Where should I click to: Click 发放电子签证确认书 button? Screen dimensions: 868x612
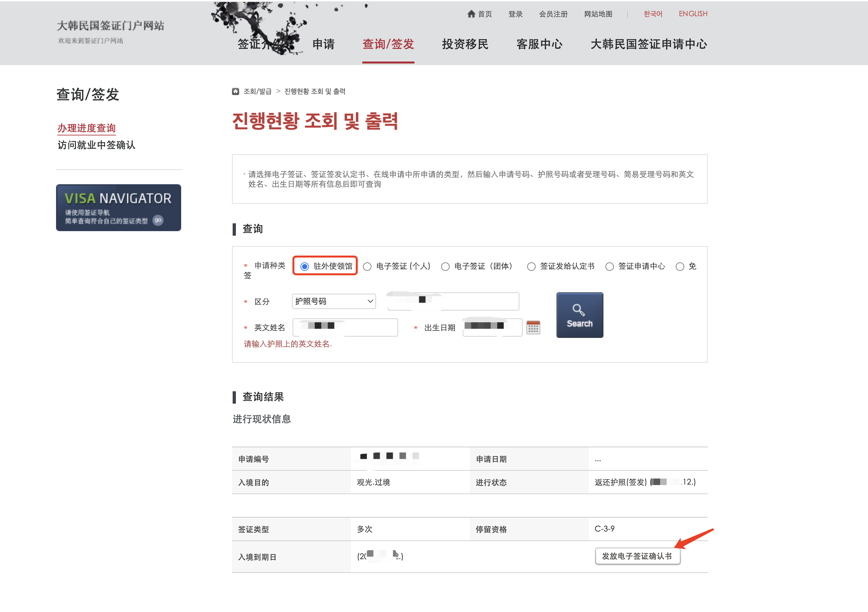pyautogui.click(x=637, y=556)
